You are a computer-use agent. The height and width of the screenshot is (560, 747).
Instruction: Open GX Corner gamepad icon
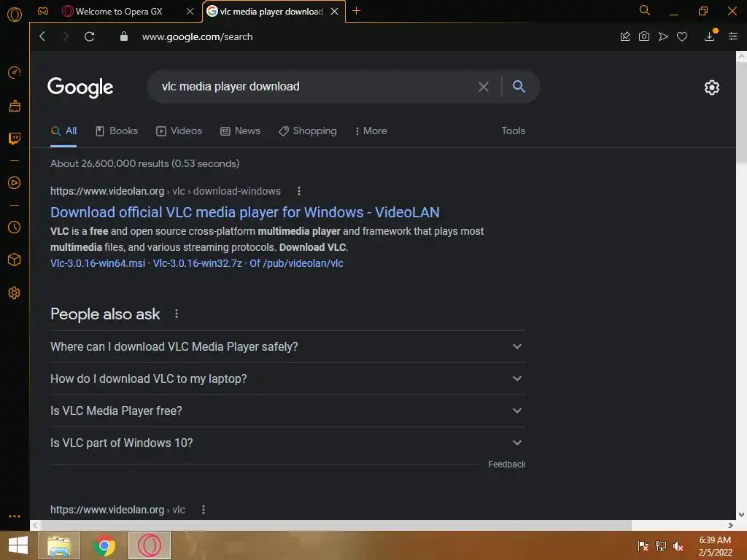click(x=43, y=11)
